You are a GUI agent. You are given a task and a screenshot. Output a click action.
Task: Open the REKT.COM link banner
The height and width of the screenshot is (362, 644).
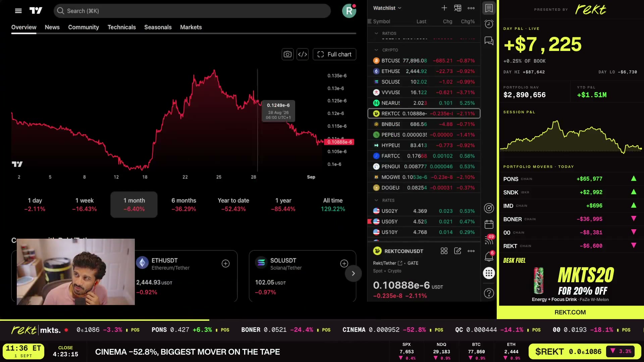click(x=570, y=312)
